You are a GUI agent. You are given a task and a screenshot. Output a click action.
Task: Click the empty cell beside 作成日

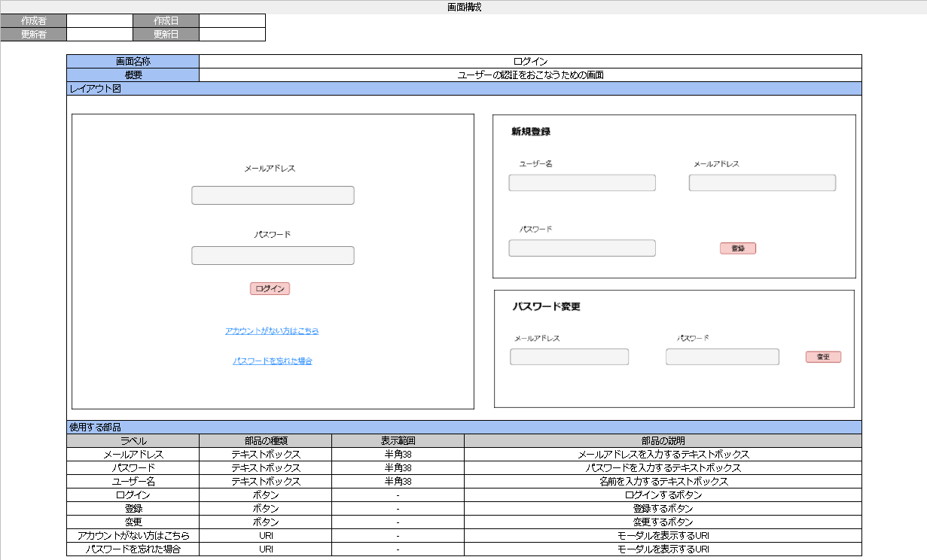[233, 20]
